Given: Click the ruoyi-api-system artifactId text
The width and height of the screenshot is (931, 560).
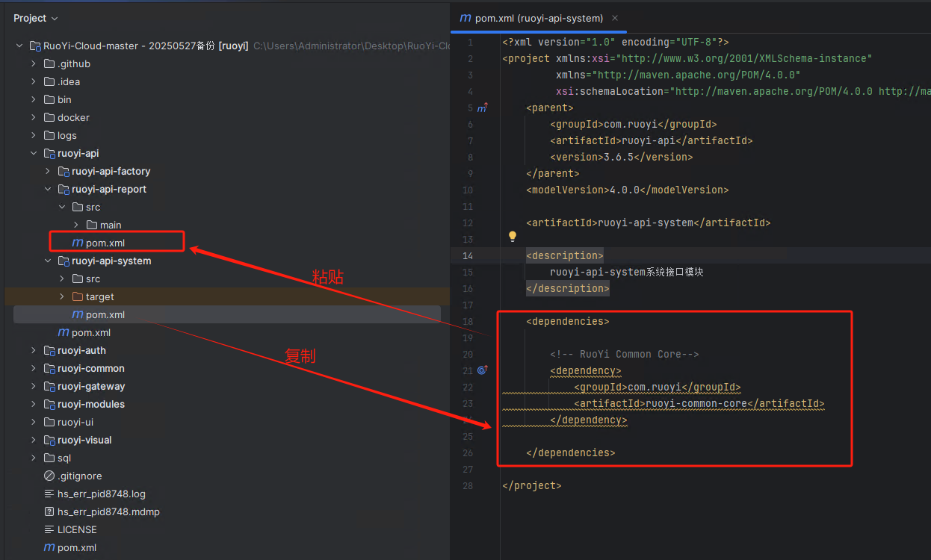Looking at the screenshot, I should (646, 223).
